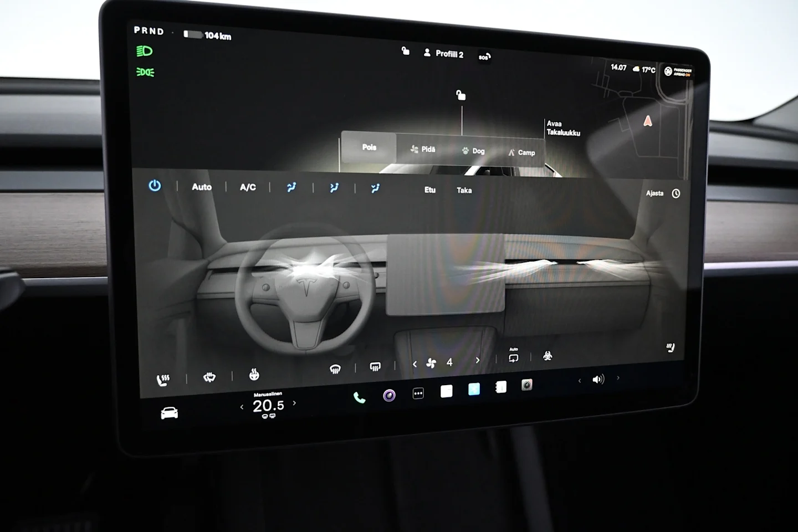Lower temperature with left arrow
The width and height of the screenshot is (798, 532).
pos(242,407)
